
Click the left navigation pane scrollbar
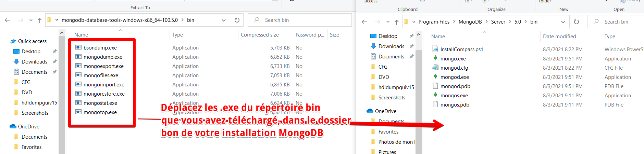[x=62, y=92]
